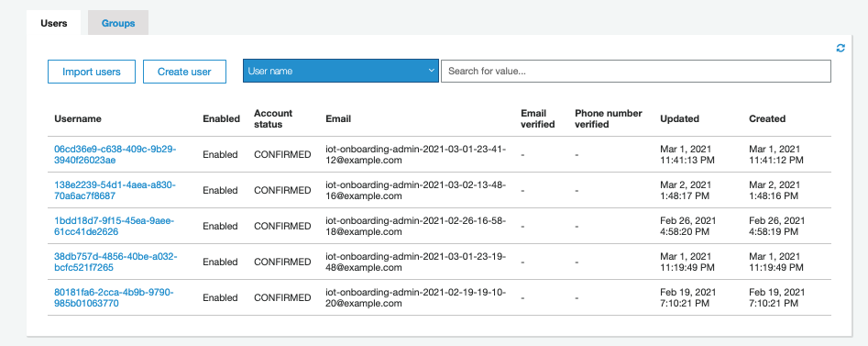Click email iot-onboarding-admin-2021-03-02-13-48-16@example.com
The width and height of the screenshot is (868, 346).
coord(416,190)
